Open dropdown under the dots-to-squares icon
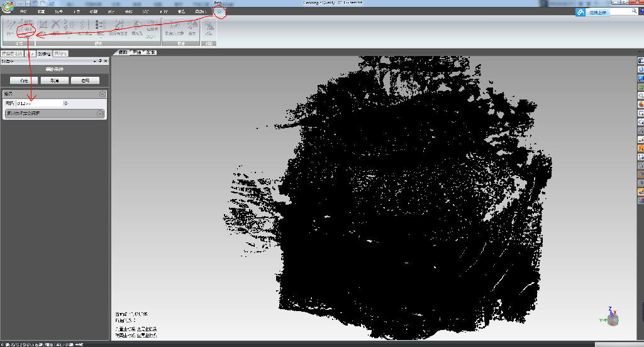Viewport: 644px width, 347px height. [x=100, y=37]
